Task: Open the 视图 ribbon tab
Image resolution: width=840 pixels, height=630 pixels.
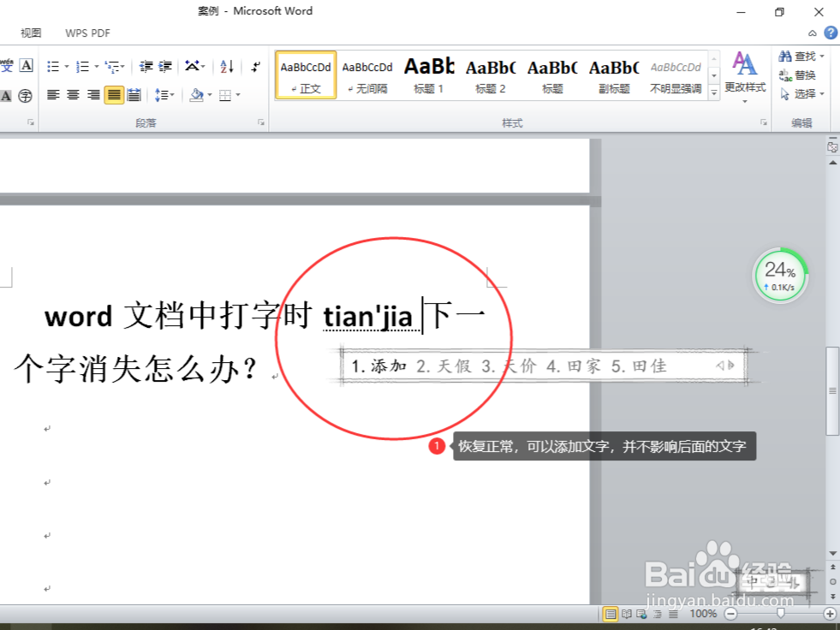Action: (x=31, y=33)
